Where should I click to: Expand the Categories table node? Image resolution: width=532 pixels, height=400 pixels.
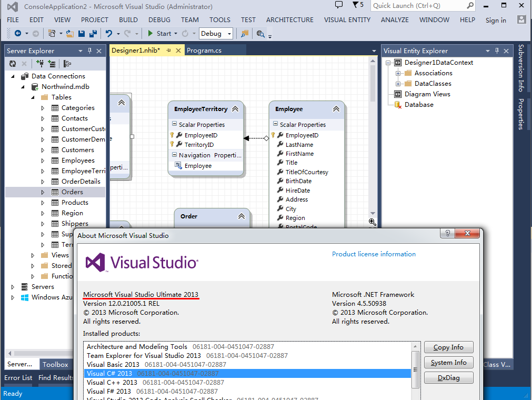[43, 108]
